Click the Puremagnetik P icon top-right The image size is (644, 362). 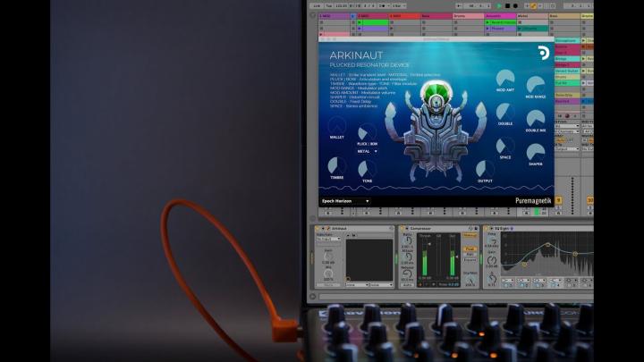click(x=544, y=53)
